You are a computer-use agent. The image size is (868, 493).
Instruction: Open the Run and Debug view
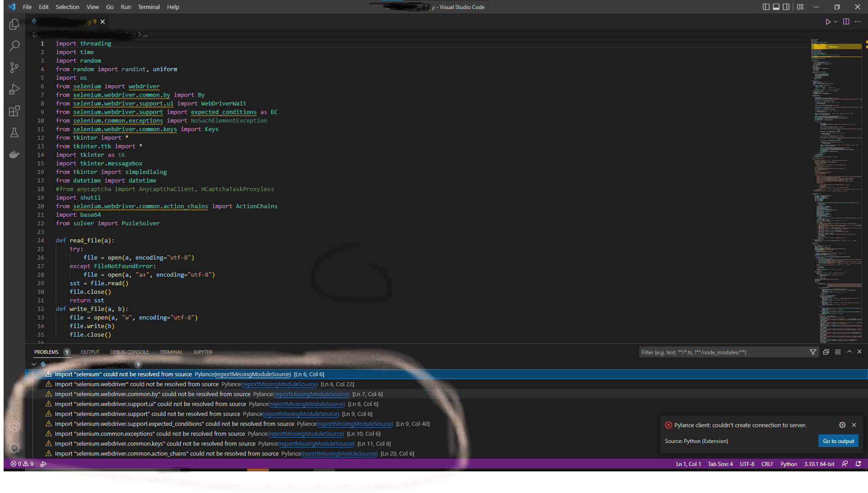tap(14, 89)
